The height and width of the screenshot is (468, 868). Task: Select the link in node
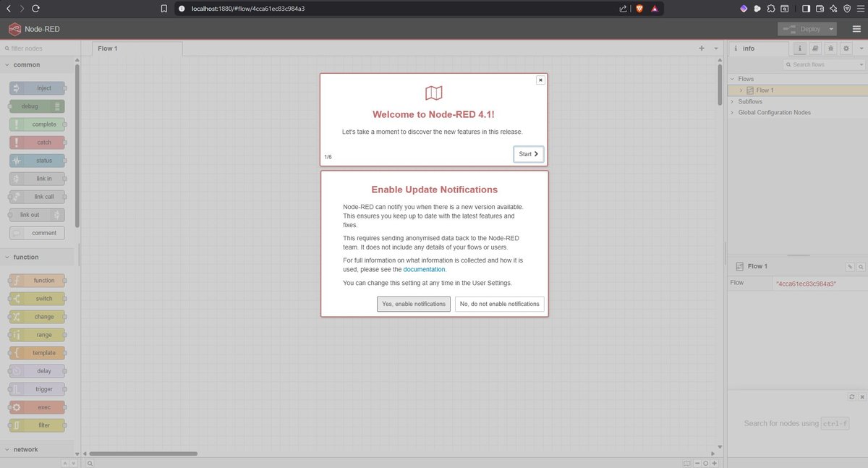[x=37, y=179]
